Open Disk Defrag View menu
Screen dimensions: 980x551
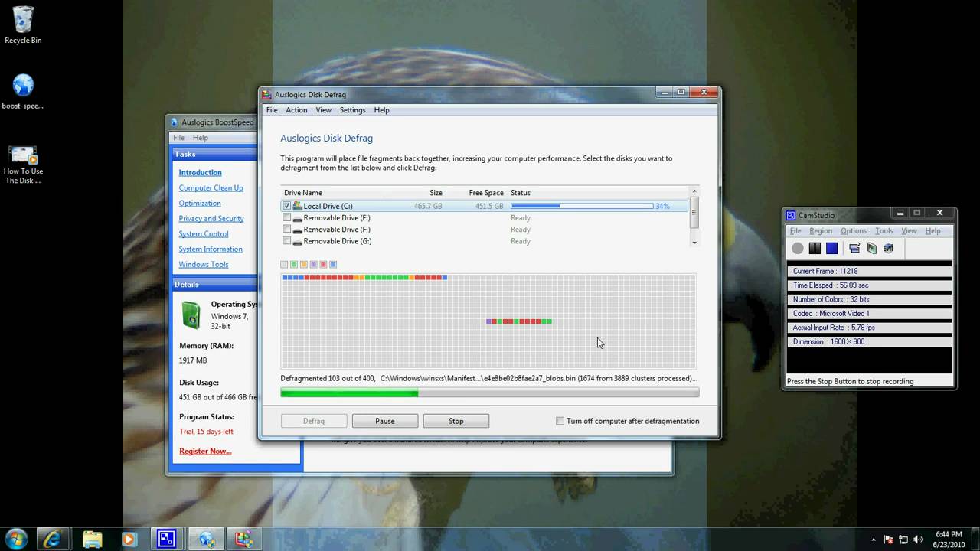click(x=324, y=110)
